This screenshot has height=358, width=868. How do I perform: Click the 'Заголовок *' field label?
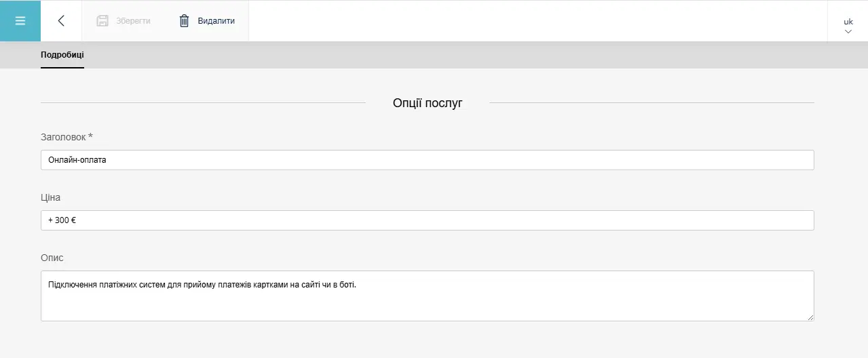point(67,137)
